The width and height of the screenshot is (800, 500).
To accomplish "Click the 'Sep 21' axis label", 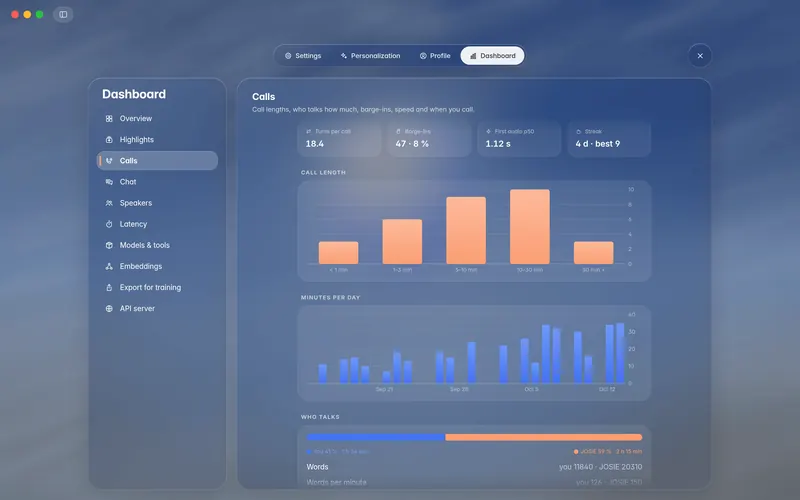I will point(384,389).
